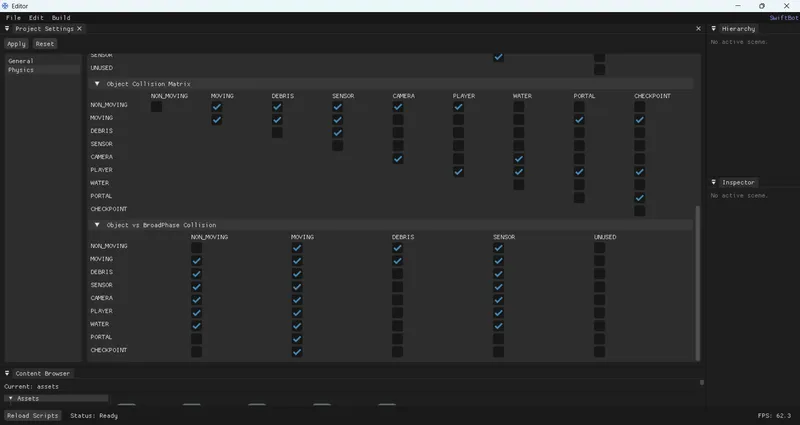Disable DEBRIS vs SENSOR in collision matrix
The height and width of the screenshot is (425, 800).
338,133
